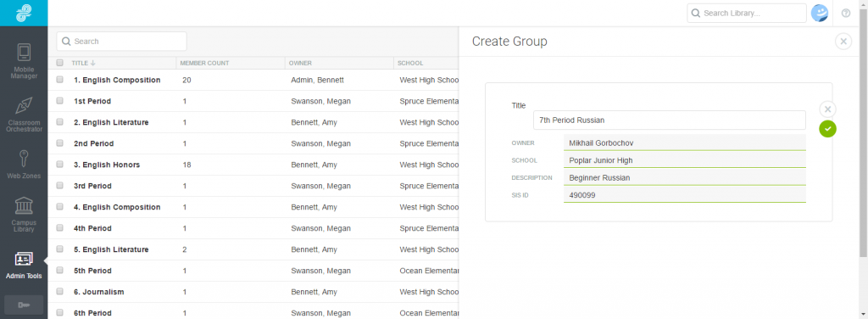868x319 pixels.
Task: Open group 6. Journalism
Action: coord(98,292)
